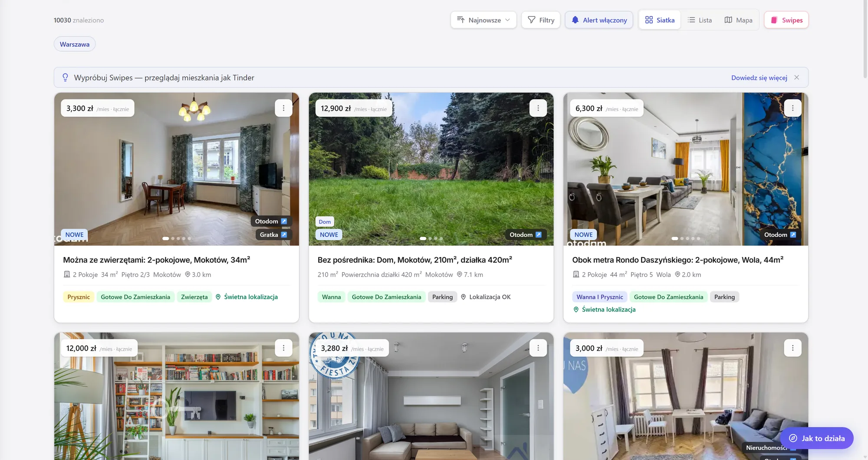Open the Filtry filter panel
The height and width of the screenshot is (460, 868).
541,20
